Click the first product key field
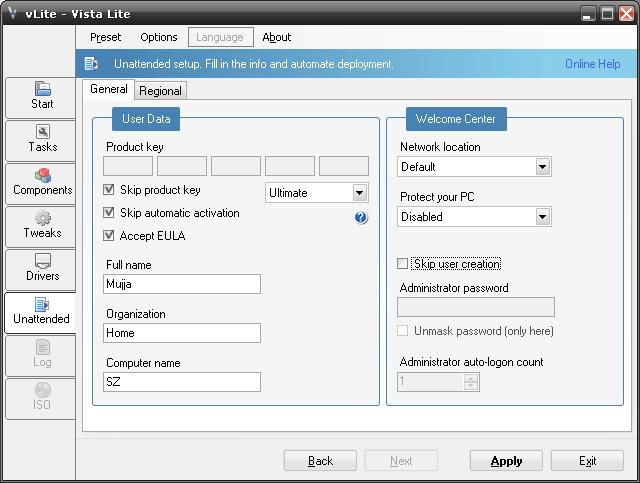The image size is (640, 483). (x=128, y=166)
